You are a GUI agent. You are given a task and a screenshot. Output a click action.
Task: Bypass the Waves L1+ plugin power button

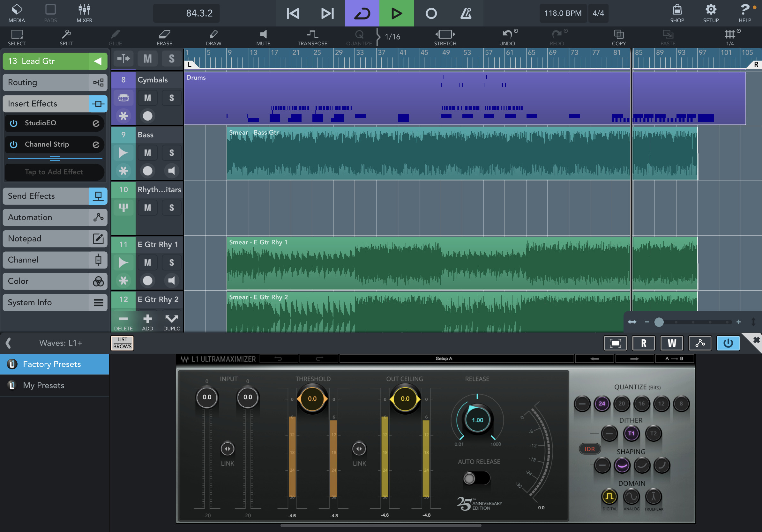728,343
